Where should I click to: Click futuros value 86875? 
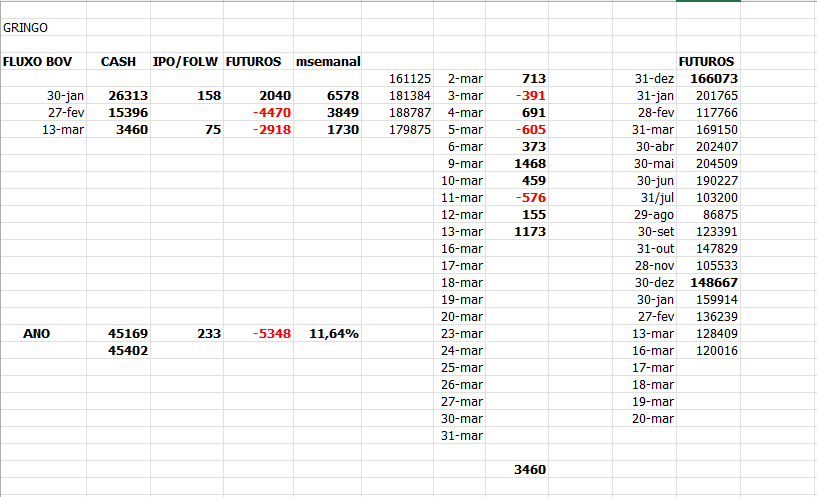(709, 215)
